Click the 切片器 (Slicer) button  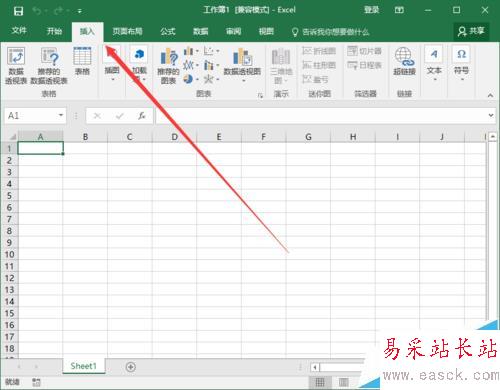(364, 51)
